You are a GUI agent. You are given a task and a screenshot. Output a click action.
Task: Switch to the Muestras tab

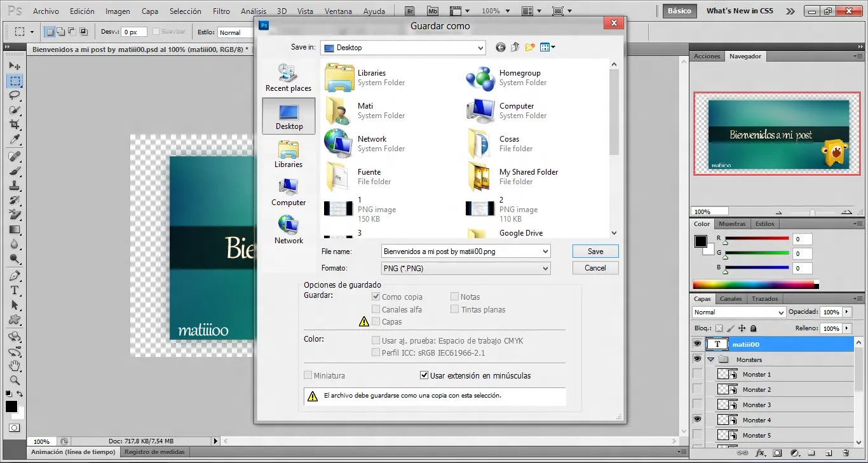click(732, 224)
